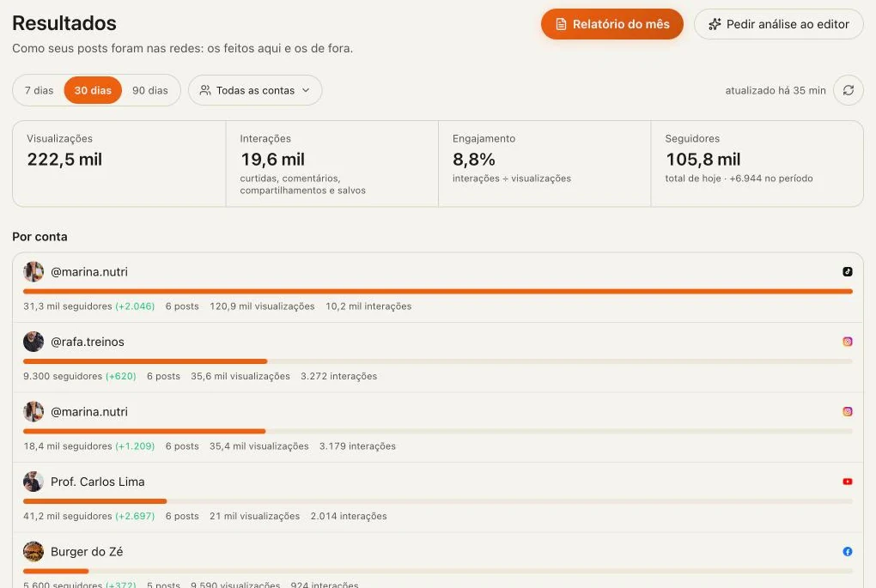
Task: Click the people icon in accounts filter
Action: tap(205, 90)
